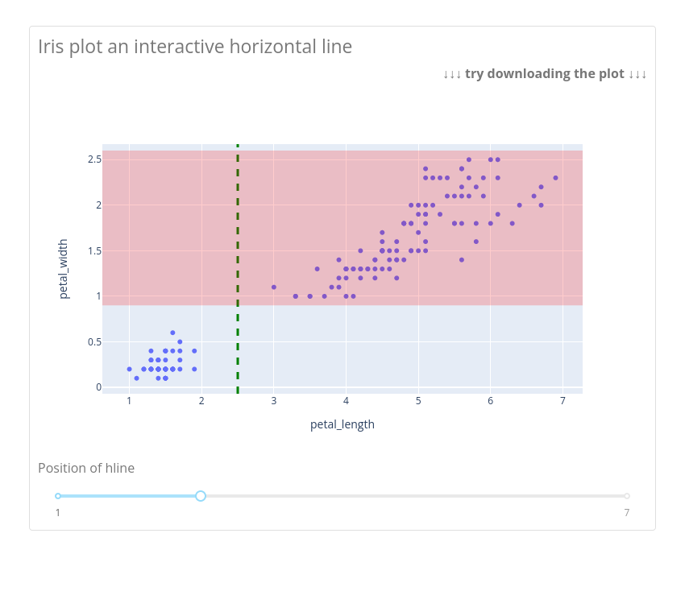Click the x-axis tick label 2
Image resolution: width=685 pixels, height=616 pixels.
tap(201, 401)
